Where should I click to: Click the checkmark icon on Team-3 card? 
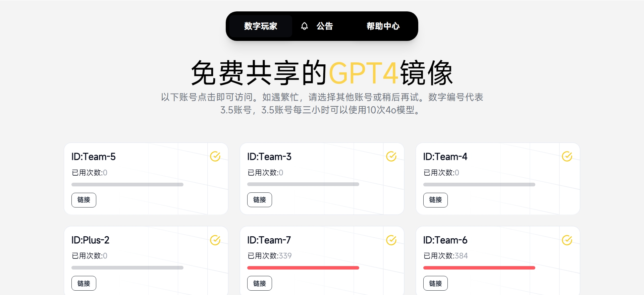[x=391, y=156]
